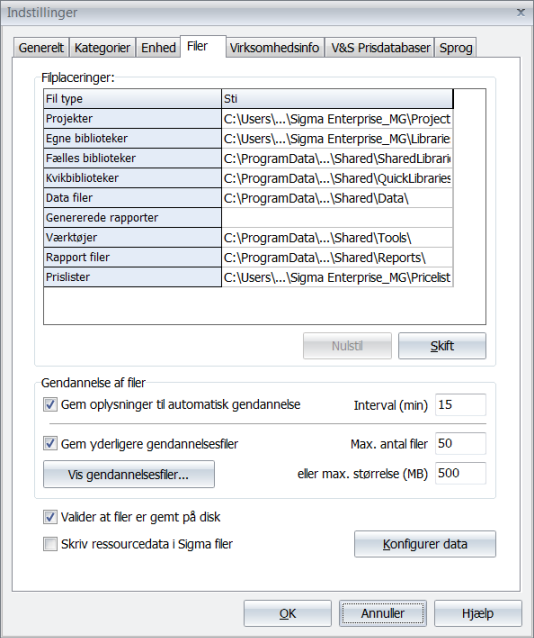Screen dimensions: 534x638
Task: Disable Valider at filer er gemt på disk
Action: click(50, 517)
